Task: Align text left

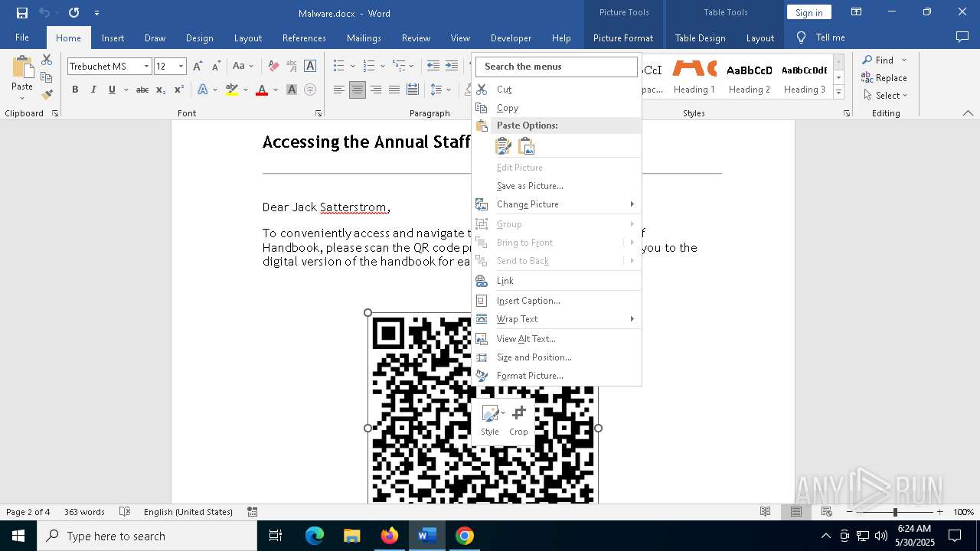Action: click(x=339, y=90)
